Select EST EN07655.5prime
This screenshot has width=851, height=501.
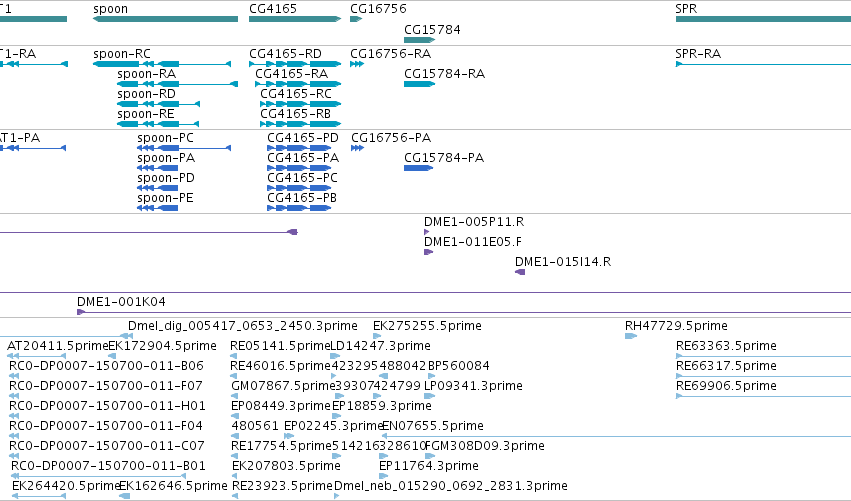[x=433, y=427]
